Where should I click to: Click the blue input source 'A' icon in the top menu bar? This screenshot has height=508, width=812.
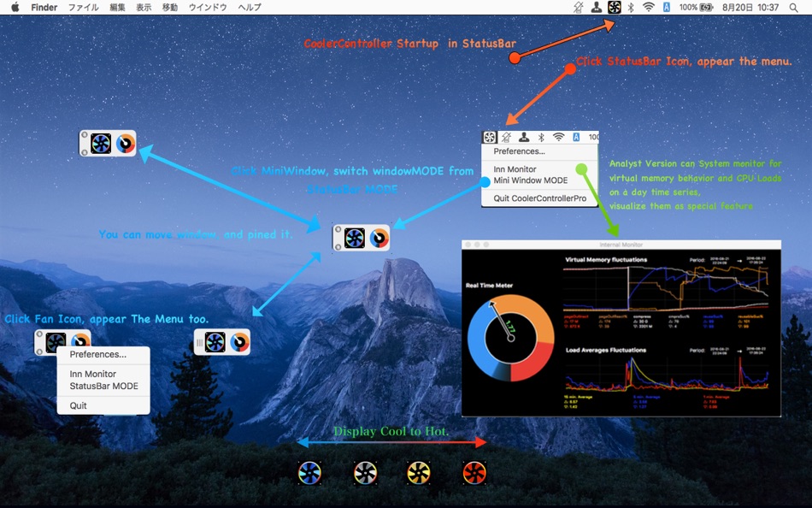tap(667, 7)
